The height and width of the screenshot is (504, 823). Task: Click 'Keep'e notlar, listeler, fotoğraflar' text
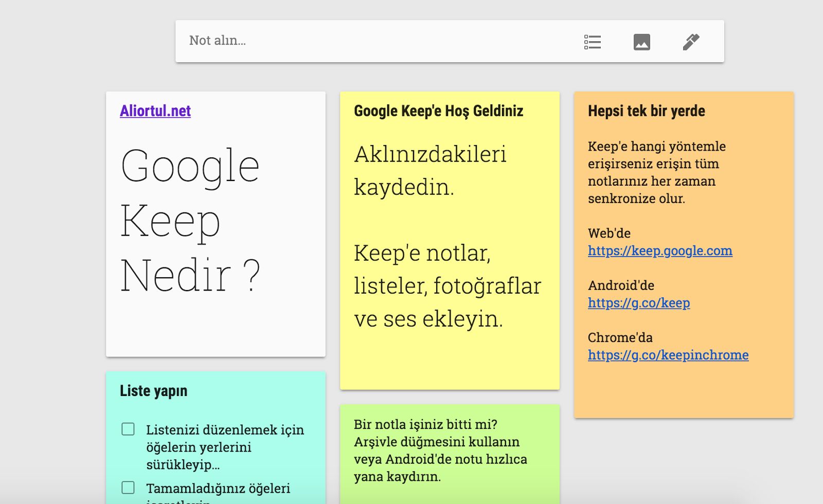point(448,285)
